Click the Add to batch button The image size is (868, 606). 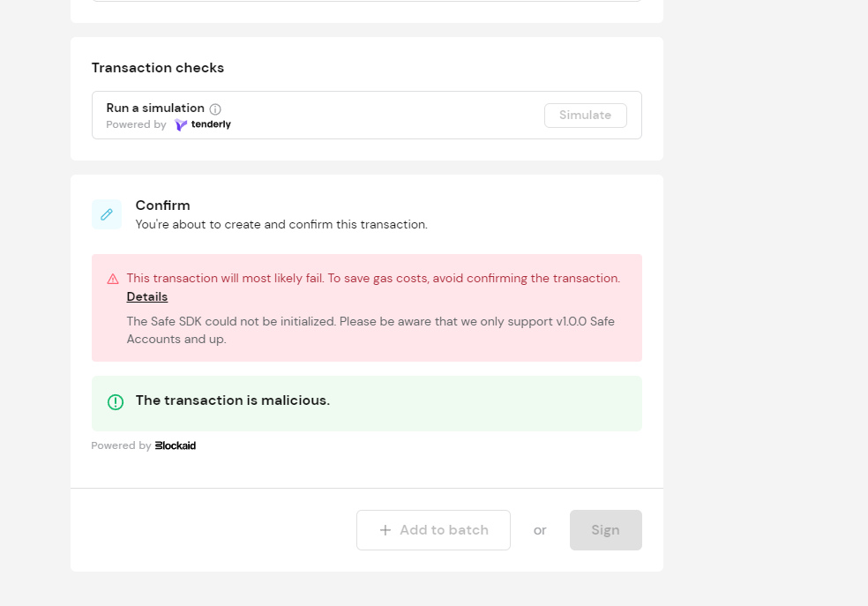(433, 530)
